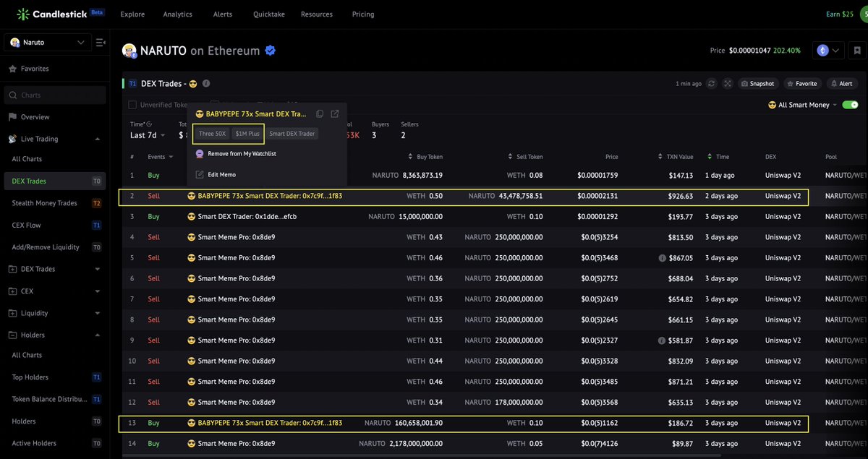Open the Analytics menu
The image size is (868, 459).
(x=178, y=14)
